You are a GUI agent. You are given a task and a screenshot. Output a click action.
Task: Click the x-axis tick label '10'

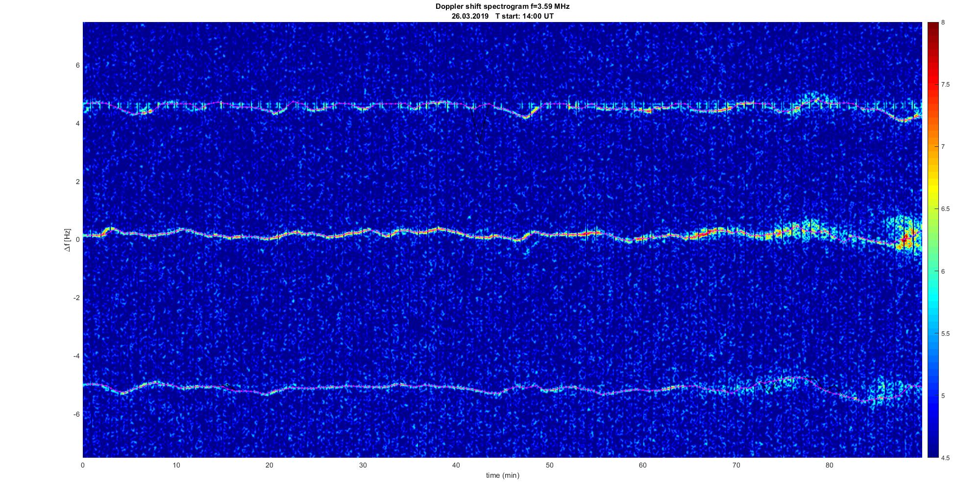coord(176,465)
